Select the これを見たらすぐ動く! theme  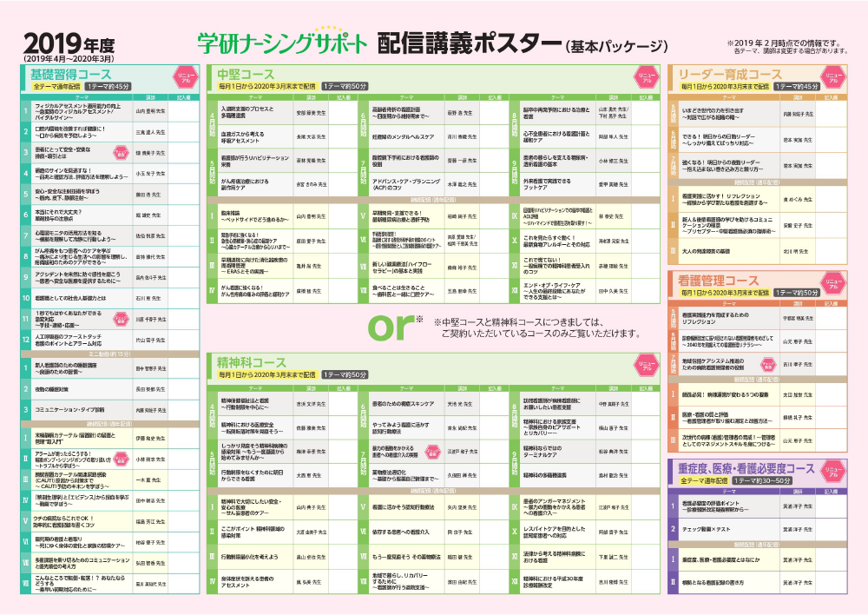[556, 241]
